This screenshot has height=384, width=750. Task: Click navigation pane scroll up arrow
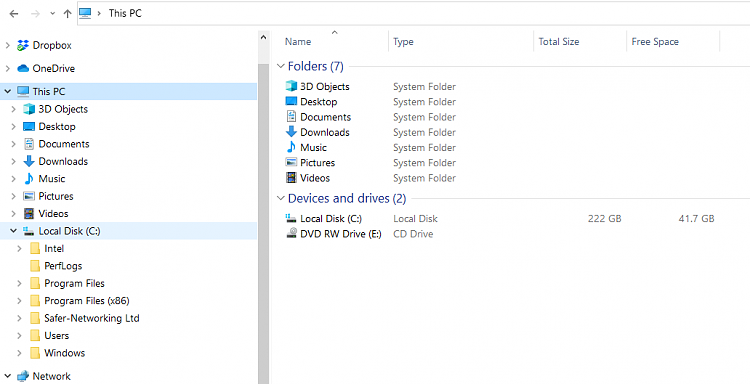pyautogui.click(x=264, y=37)
